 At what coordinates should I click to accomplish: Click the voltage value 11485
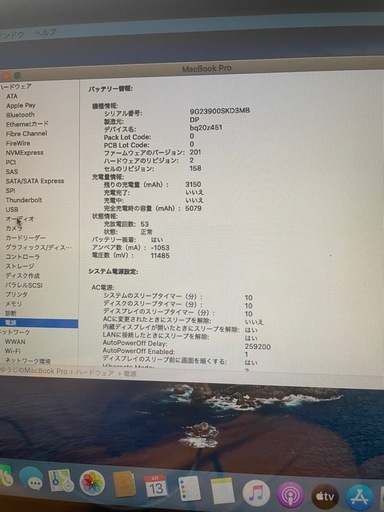(160, 256)
